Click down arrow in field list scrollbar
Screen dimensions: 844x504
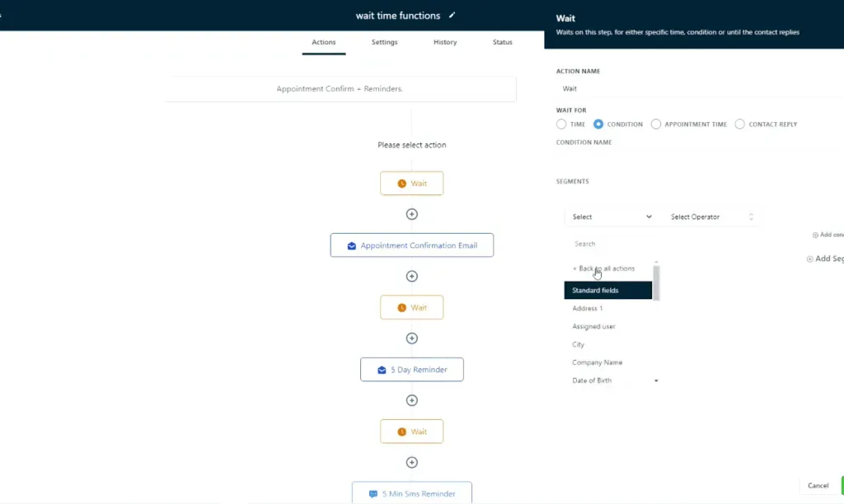click(x=656, y=380)
